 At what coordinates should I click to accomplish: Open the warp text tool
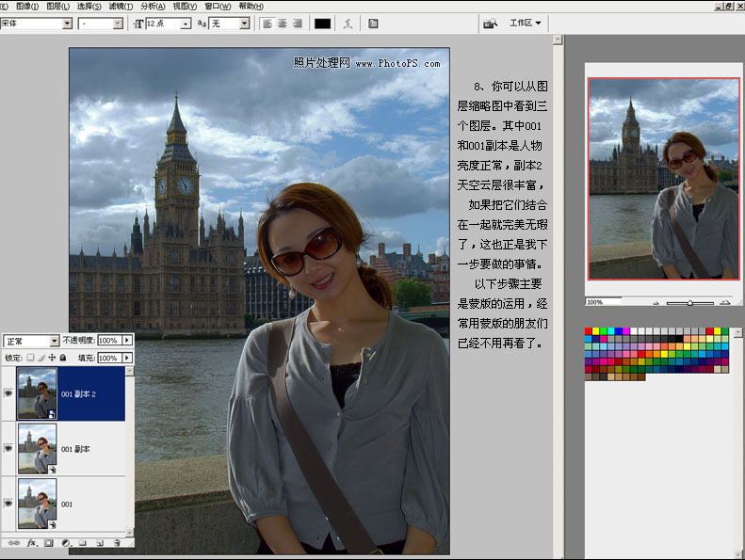click(348, 24)
